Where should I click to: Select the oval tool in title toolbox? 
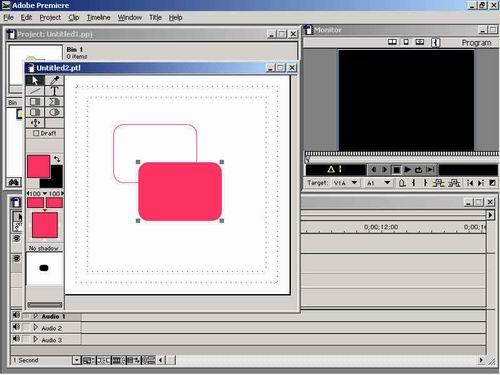click(x=54, y=112)
